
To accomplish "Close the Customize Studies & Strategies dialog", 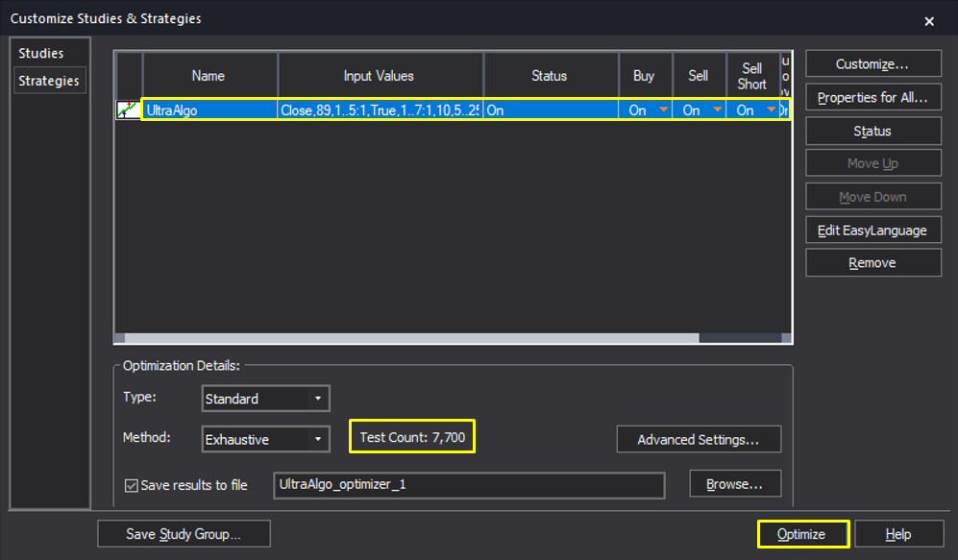I will click(929, 21).
